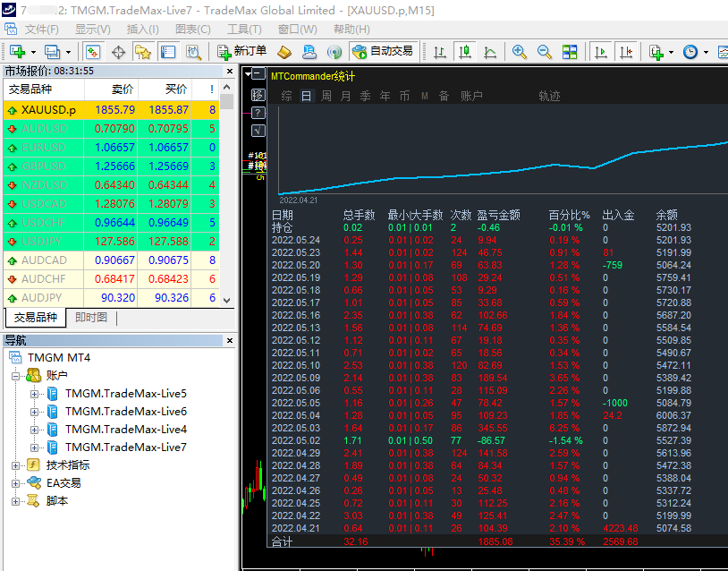Switch to the 即时图 tab
728x571 pixels.
click(91, 318)
